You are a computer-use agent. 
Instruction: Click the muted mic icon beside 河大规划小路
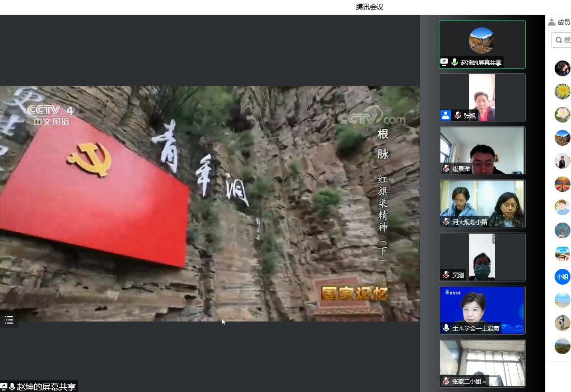[x=446, y=222]
